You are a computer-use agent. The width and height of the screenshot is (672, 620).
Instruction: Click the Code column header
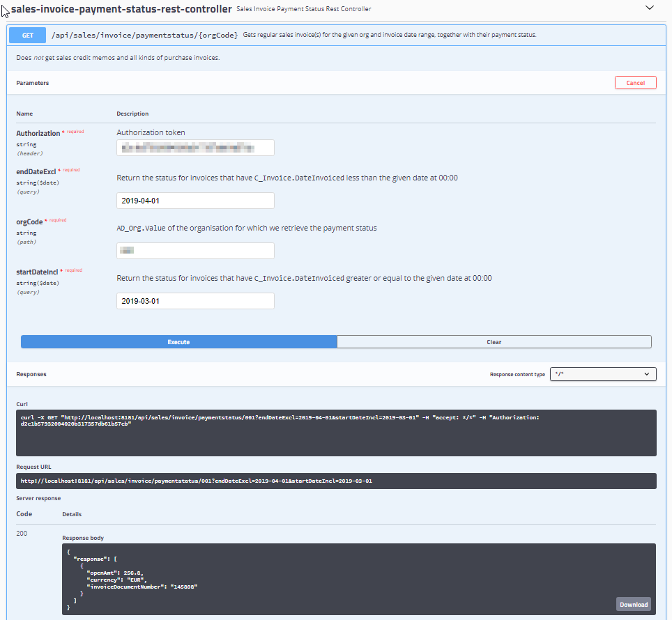point(24,514)
